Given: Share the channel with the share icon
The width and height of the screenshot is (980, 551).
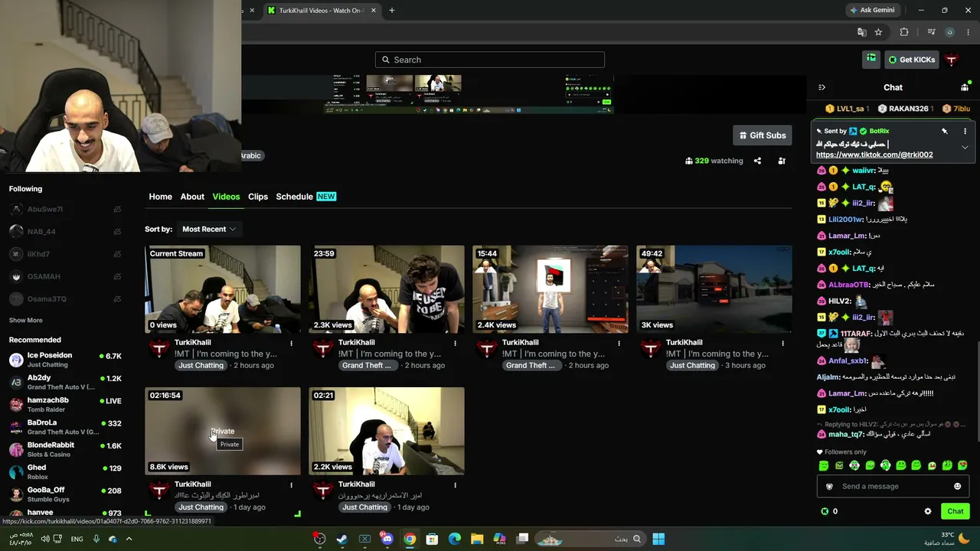Looking at the screenshot, I should tap(757, 161).
